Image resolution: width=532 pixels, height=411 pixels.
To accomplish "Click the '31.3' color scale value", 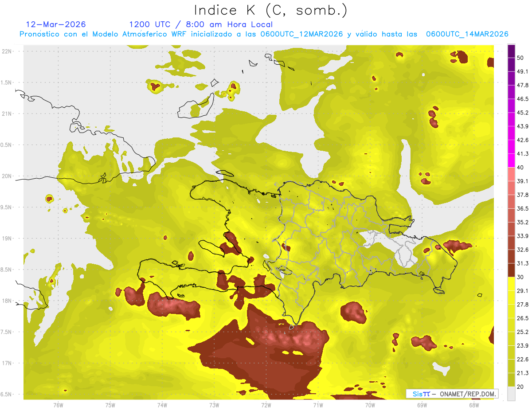I will pyautogui.click(x=523, y=263).
